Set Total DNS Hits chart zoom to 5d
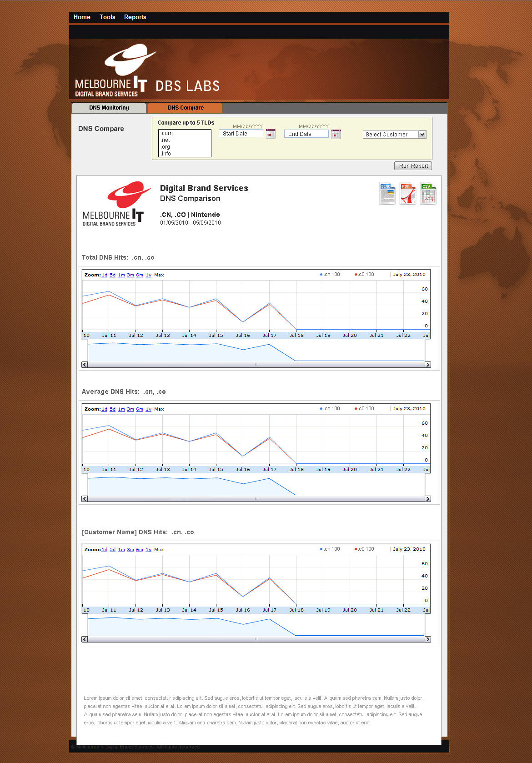This screenshot has height=763, width=532. coord(113,275)
